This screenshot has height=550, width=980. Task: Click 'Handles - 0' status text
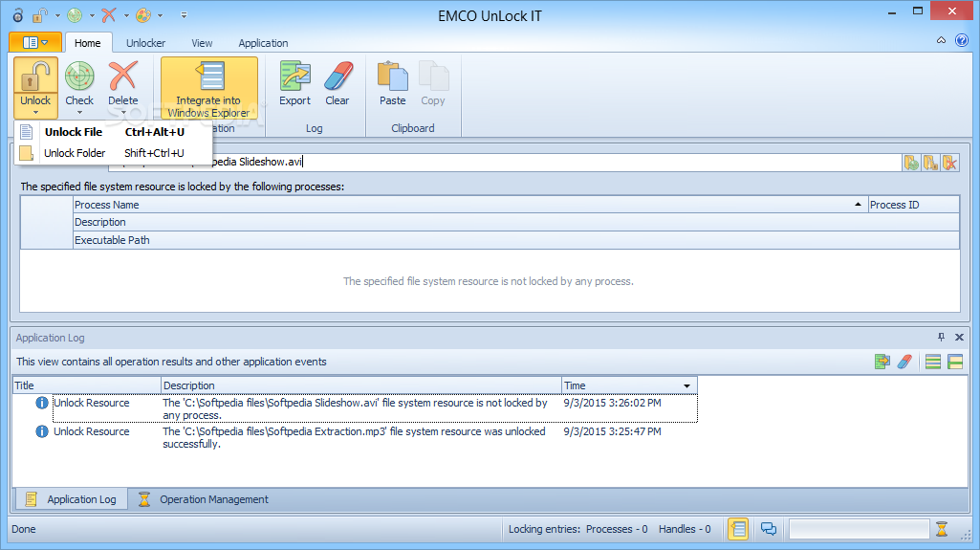click(685, 529)
